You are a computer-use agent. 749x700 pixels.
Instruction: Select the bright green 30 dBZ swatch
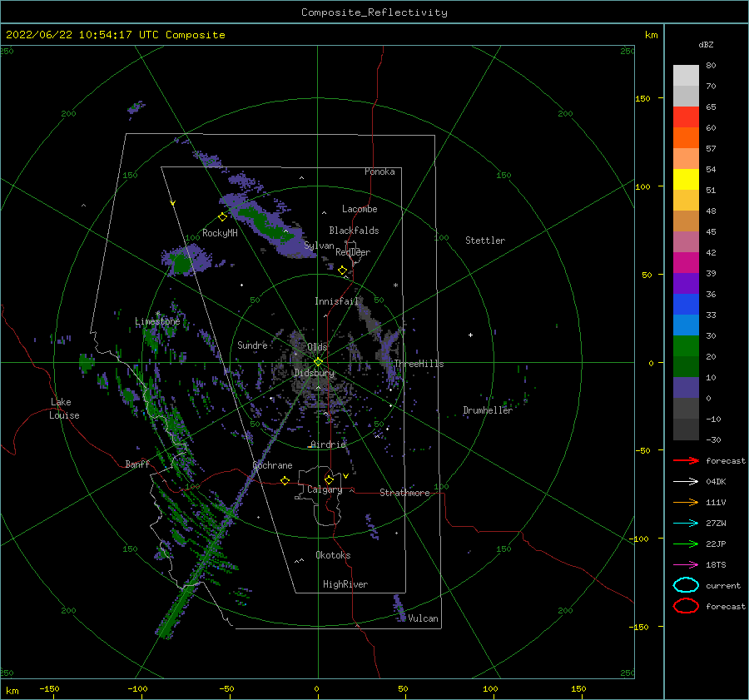[x=686, y=346]
